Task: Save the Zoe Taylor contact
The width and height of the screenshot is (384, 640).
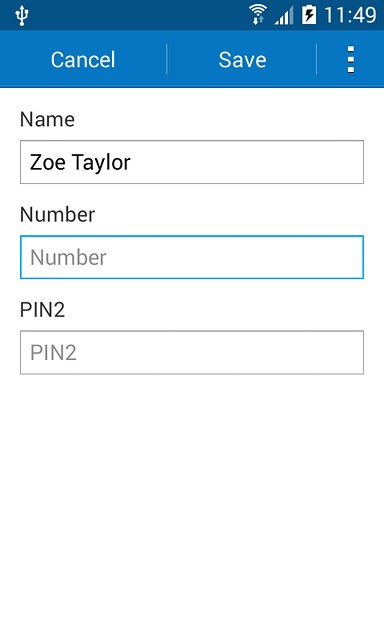Action: tap(242, 60)
